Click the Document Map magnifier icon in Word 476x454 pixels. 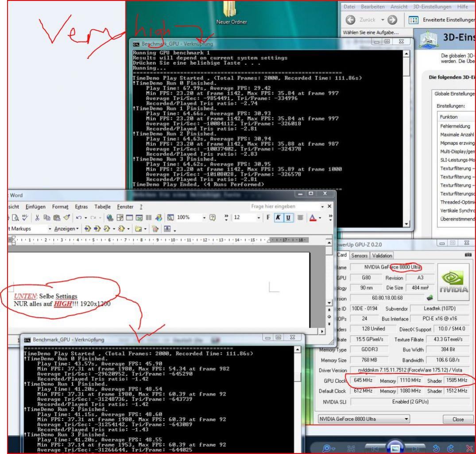[170, 217]
